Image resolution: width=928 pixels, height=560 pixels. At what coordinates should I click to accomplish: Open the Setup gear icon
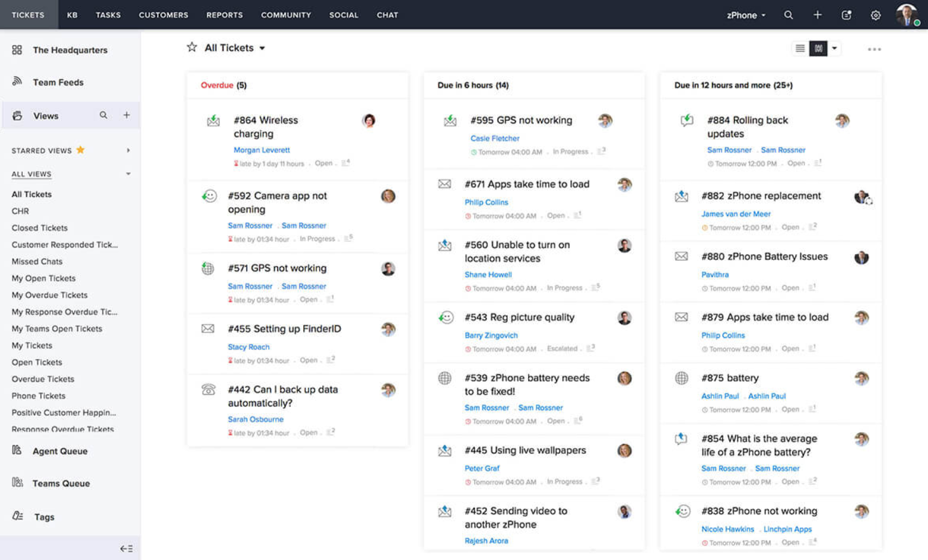click(x=875, y=15)
